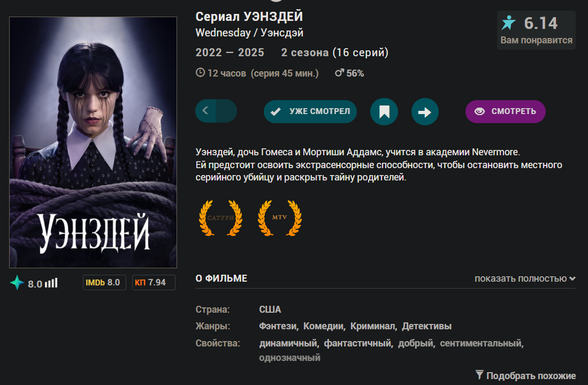Click the MTV award laurel icon
The height and width of the screenshot is (385, 588).
pos(280,218)
